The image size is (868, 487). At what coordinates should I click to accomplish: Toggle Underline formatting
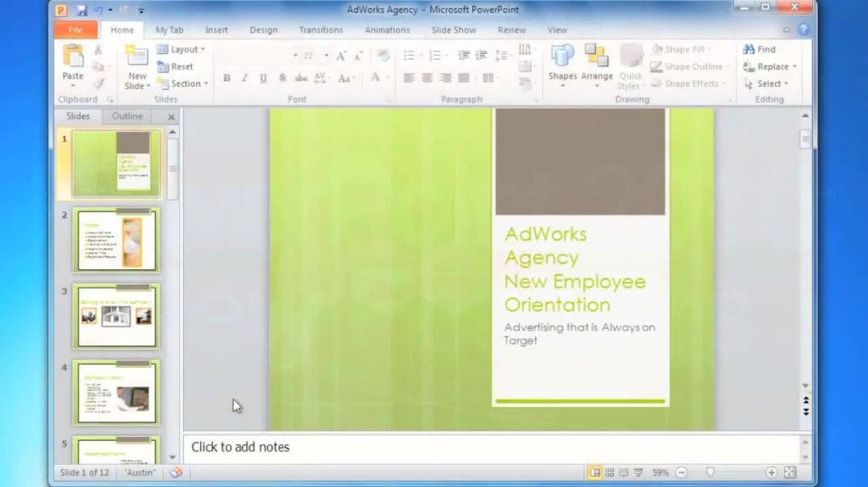(264, 78)
